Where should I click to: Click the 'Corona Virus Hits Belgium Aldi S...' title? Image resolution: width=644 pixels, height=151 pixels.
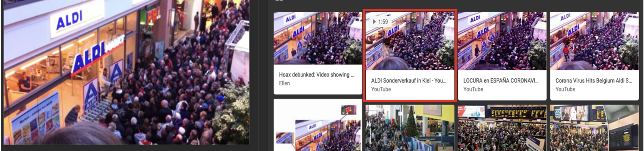(594, 81)
